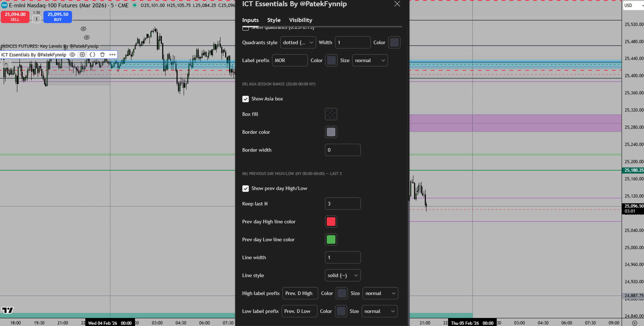Open the Line style dropdown
Screen dimensions: 644x326
[343, 275]
